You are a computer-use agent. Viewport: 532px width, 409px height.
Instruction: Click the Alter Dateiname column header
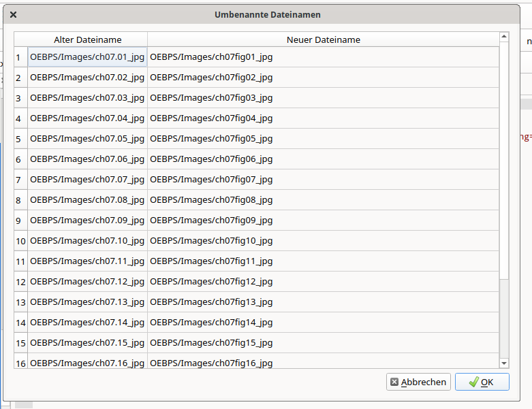click(87, 40)
